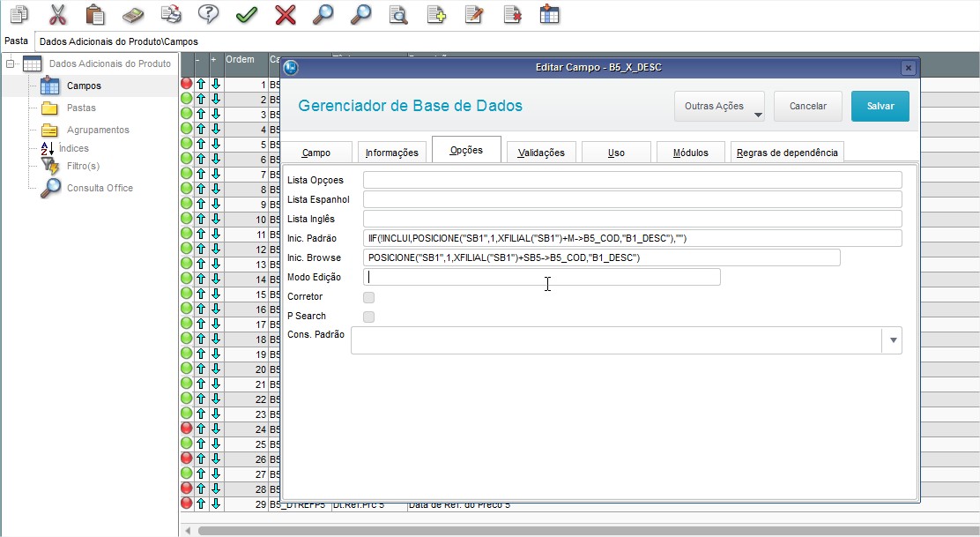This screenshot has height=537, width=980.
Task: Collapse the Dados Adicionais do Produto tree node
Action: pyautogui.click(x=10, y=63)
